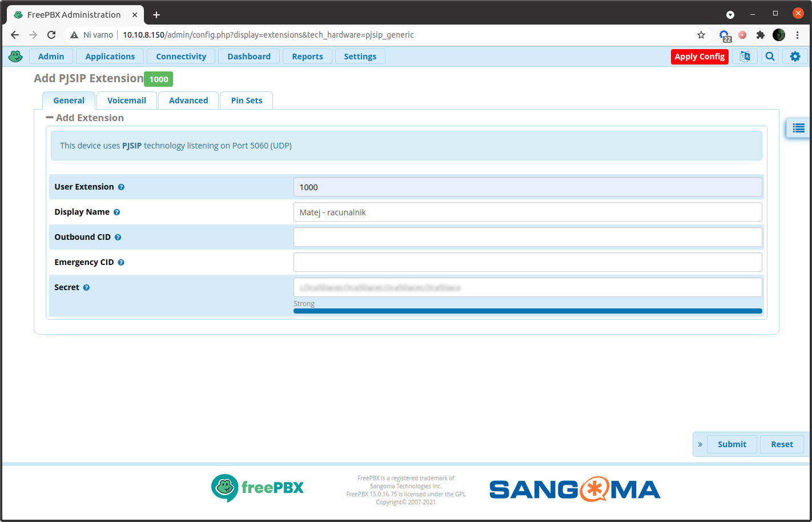Open the search magnifier icon
The image size is (812, 522).
point(770,56)
